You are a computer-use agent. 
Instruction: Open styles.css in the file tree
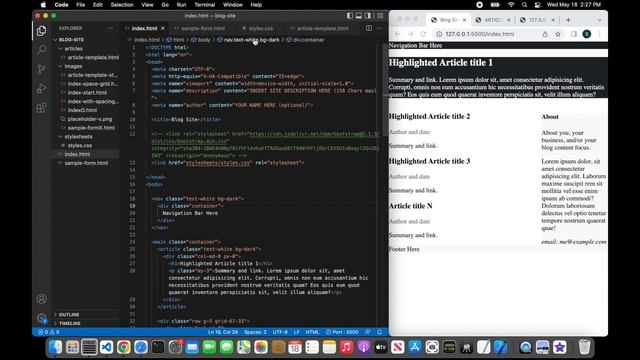click(x=80, y=145)
